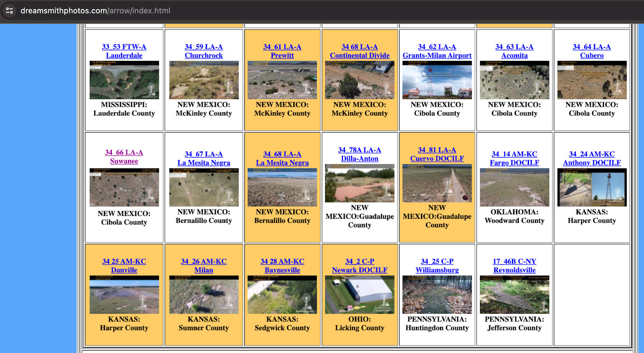644x353 pixels.
Task: Select KANSAS: Sumner County caption text
Action: tap(204, 324)
